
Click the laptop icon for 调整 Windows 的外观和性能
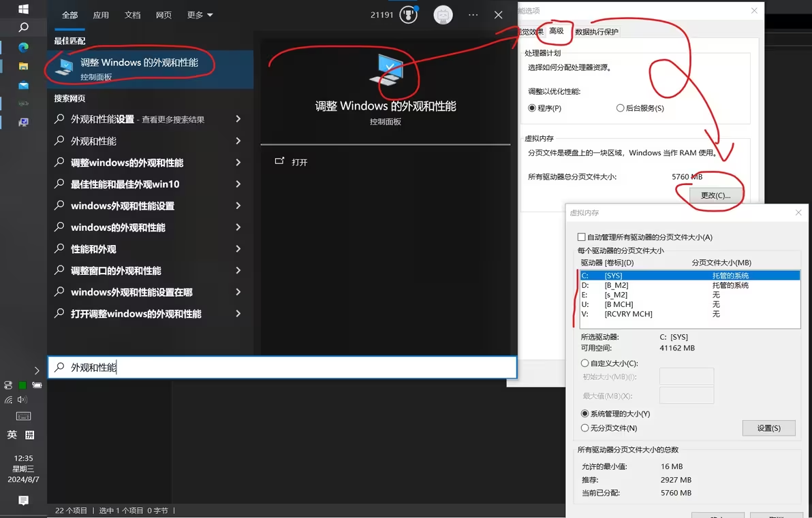[63, 67]
